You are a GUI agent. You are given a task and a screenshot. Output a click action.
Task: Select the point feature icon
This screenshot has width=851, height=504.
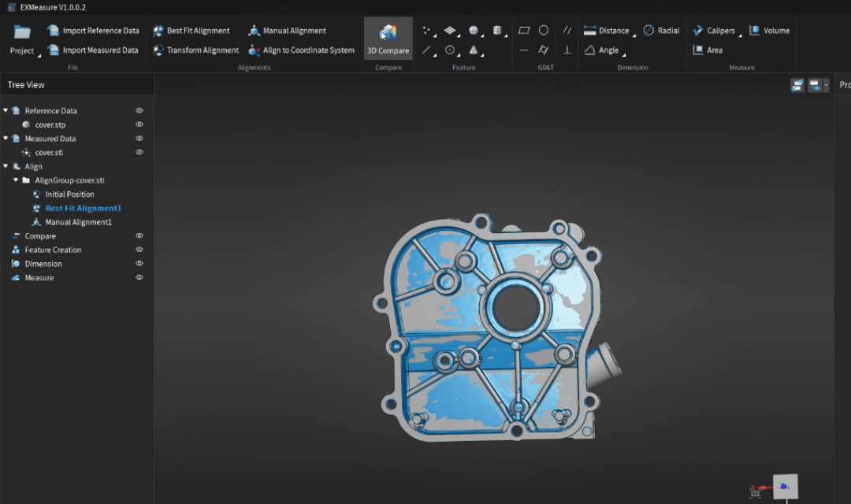(x=426, y=31)
